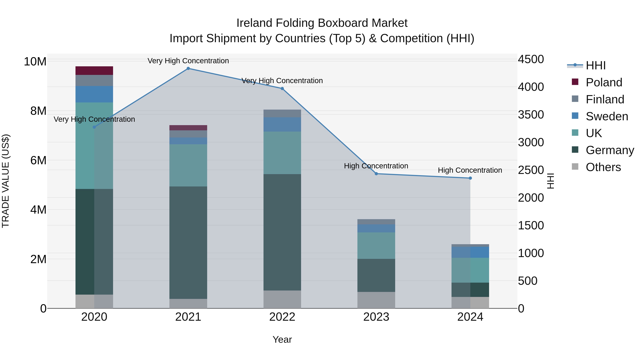The height and width of the screenshot is (362, 644).
Task: Click the 2500 HHI axis tick
Action: click(x=531, y=170)
